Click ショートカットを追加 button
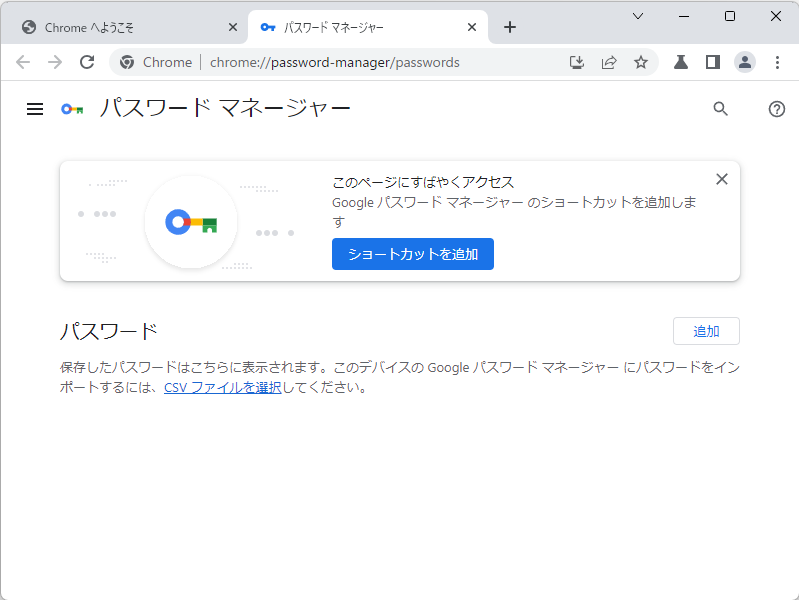This screenshot has width=799, height=600. coord(413,254)
